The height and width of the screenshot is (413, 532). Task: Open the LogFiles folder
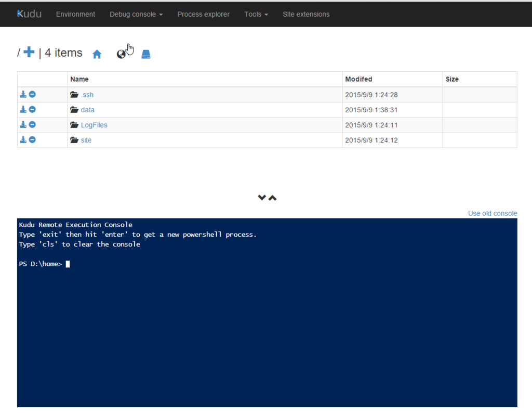[94, 125]
